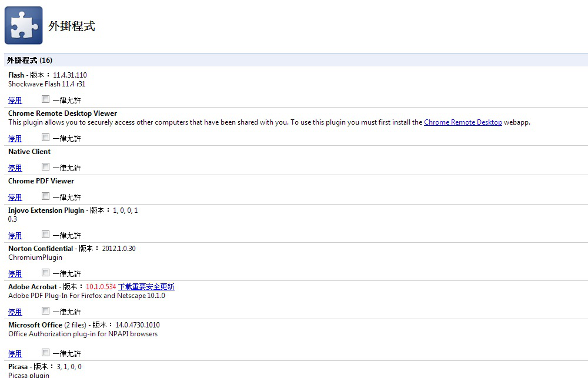Click the red Adobe Acrobat version 10.1.0.534
Image resolution: width=588 pixels, height=378 pixels.
(101, 287)
